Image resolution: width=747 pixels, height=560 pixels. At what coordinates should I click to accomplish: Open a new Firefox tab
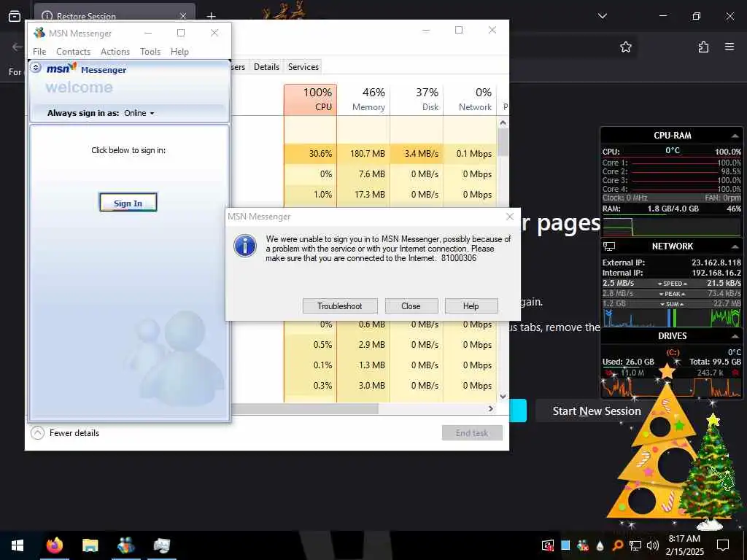(211, 16)
